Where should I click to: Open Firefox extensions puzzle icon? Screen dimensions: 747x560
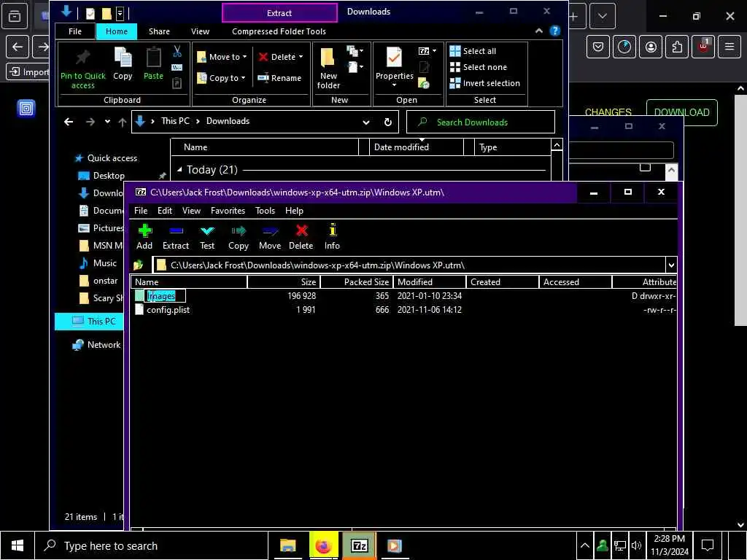(x=677, y=47)
